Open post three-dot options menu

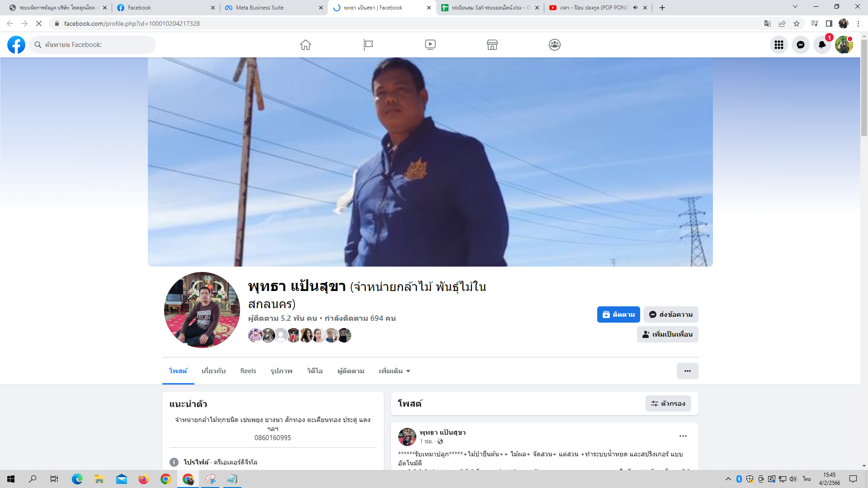click(x=683, y=436)
